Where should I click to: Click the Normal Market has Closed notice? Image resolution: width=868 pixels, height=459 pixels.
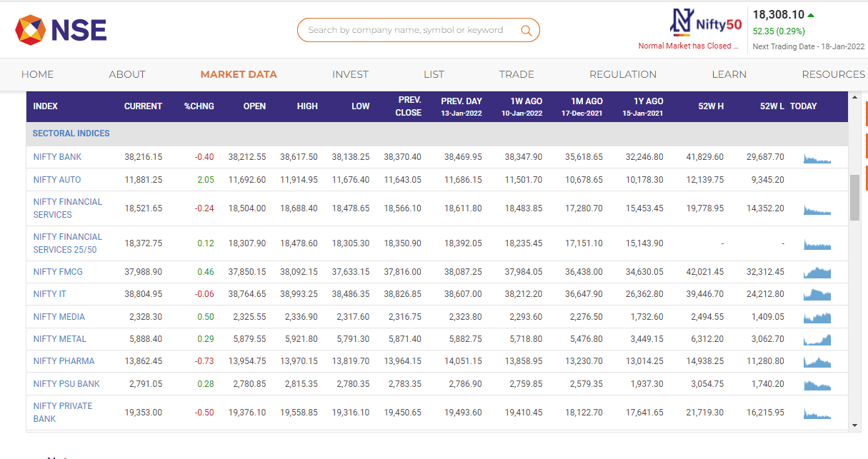coord(688,46)
